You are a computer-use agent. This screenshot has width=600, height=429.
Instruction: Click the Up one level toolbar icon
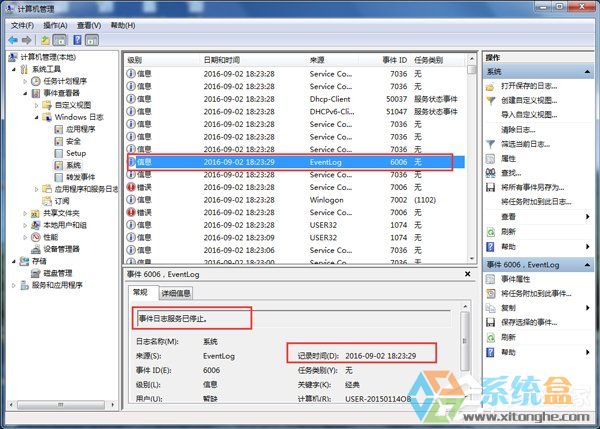click(46, 40)
